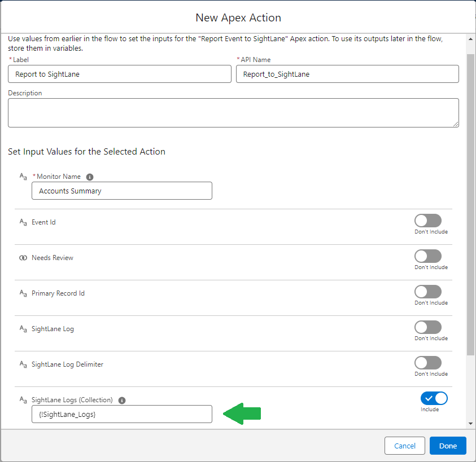
Task: Click the Monitor Name info icon
Action: tap(90, 177)
